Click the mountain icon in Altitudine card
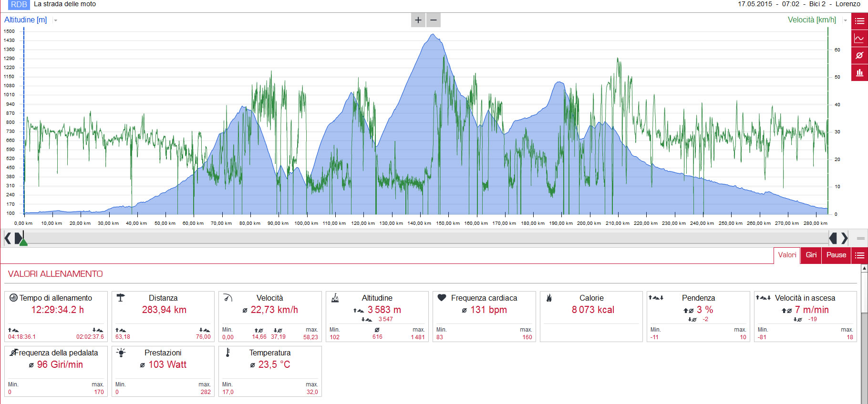The image size is (868, 404). pyautogui.click(x=335, y=298)
